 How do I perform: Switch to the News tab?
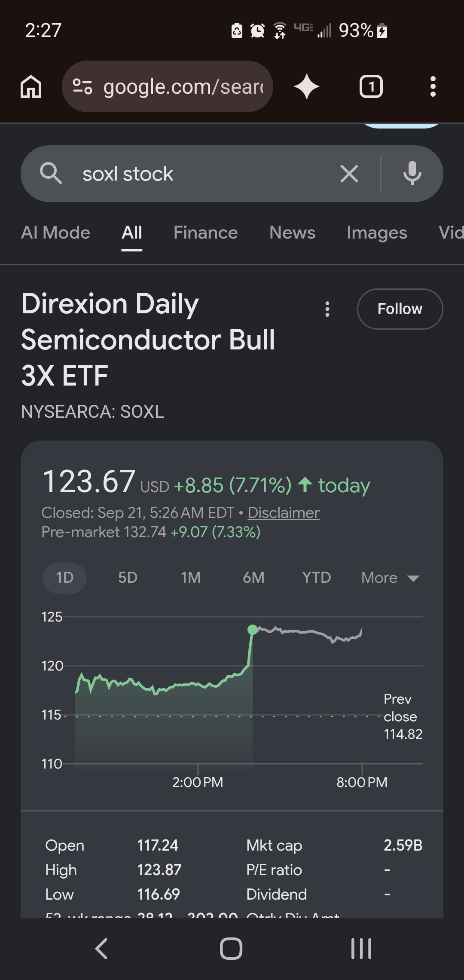[292, 233]
